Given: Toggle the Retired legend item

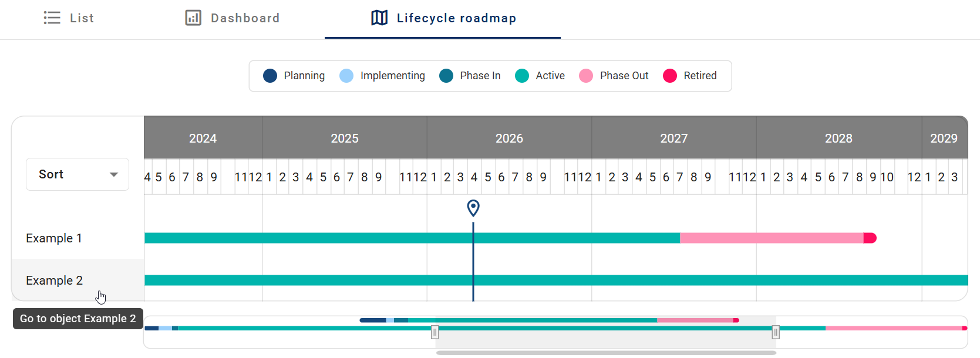Looking at the screenshot, I should pos(690,76).
